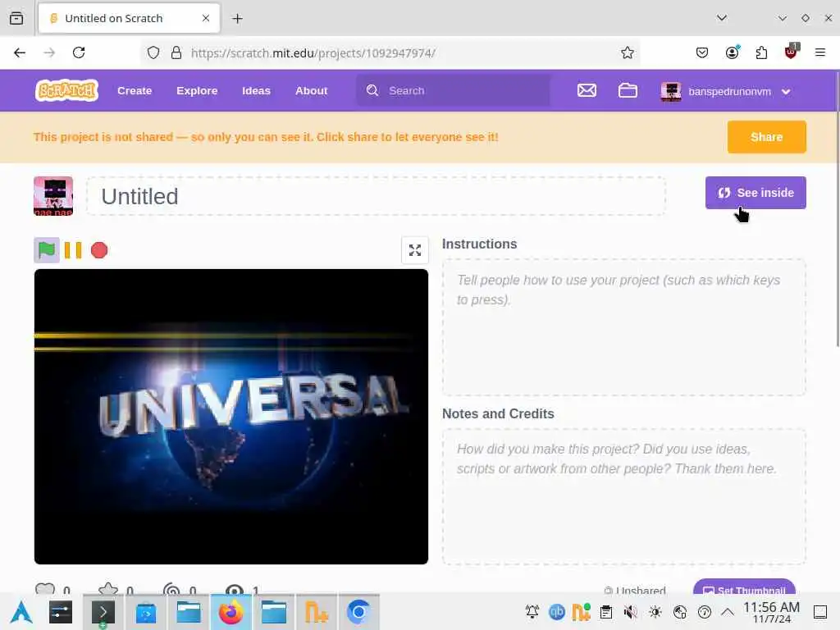Close the Untitled on Scratch tab
Screen dimensions: 840x630
[x=206, y=18]
